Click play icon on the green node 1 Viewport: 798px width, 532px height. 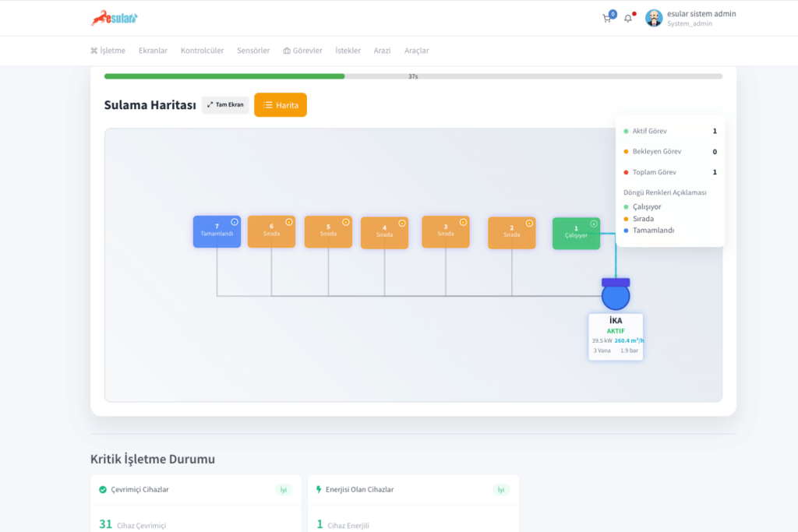594,224
